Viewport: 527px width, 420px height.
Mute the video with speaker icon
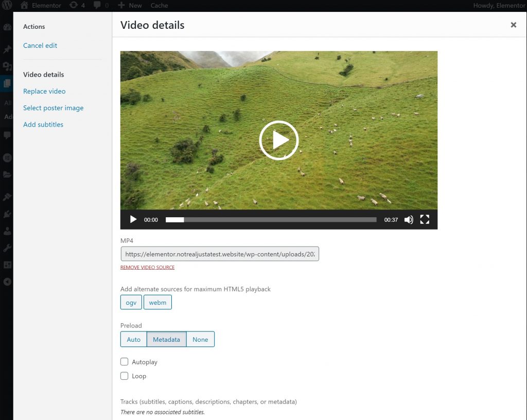(x=409, y=220)
